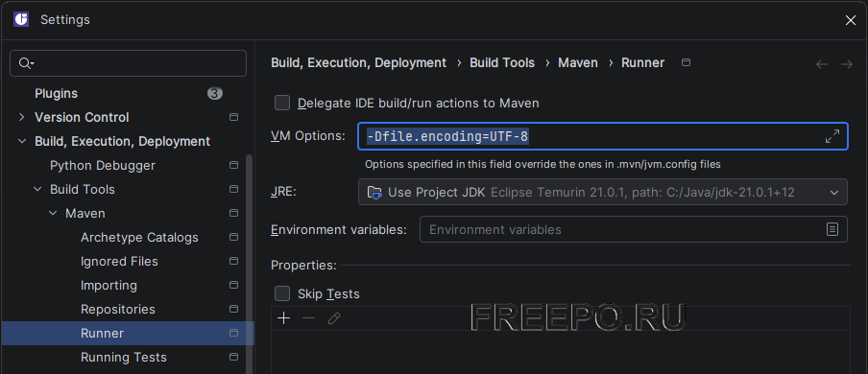This screenshot has width=868, height=374.
Task: Click the Maven breadcrumb
Action: click(578, 62)
